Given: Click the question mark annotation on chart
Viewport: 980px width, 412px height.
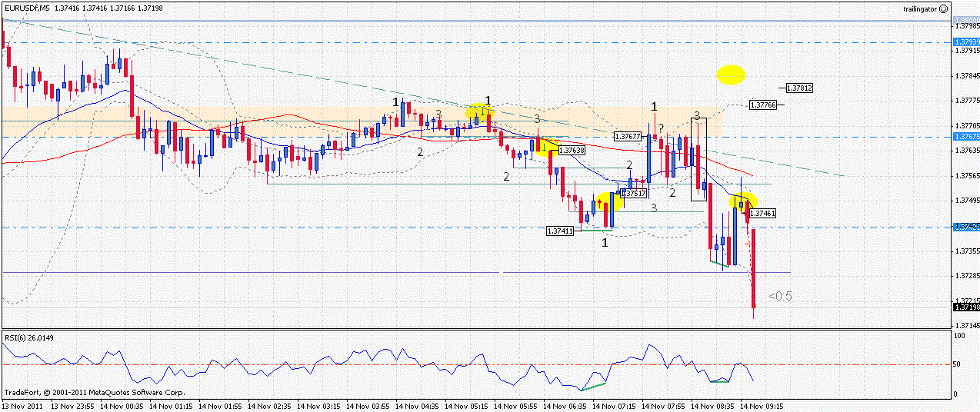Looking at the screenshot, I should point(661,128).
